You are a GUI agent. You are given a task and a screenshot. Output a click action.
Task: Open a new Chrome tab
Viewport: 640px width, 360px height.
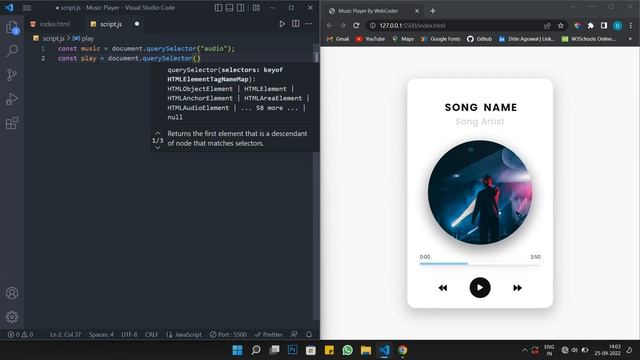433,11
